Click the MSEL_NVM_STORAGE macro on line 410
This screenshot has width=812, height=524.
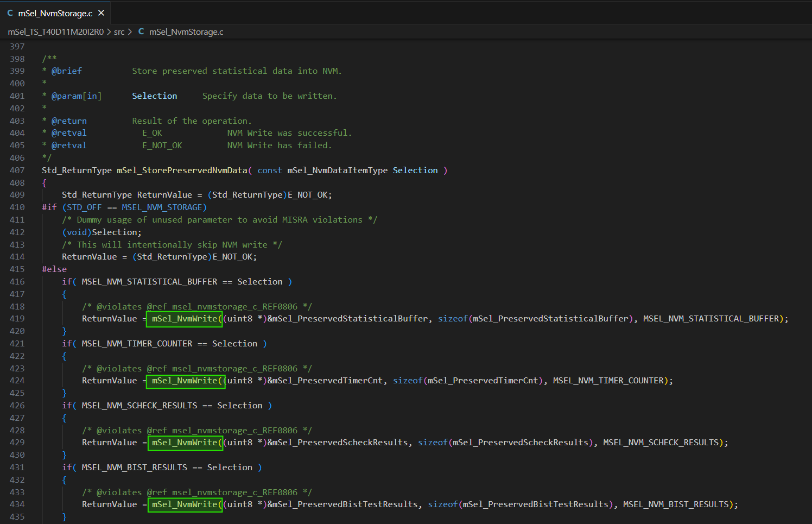click(x=162, y=207)
